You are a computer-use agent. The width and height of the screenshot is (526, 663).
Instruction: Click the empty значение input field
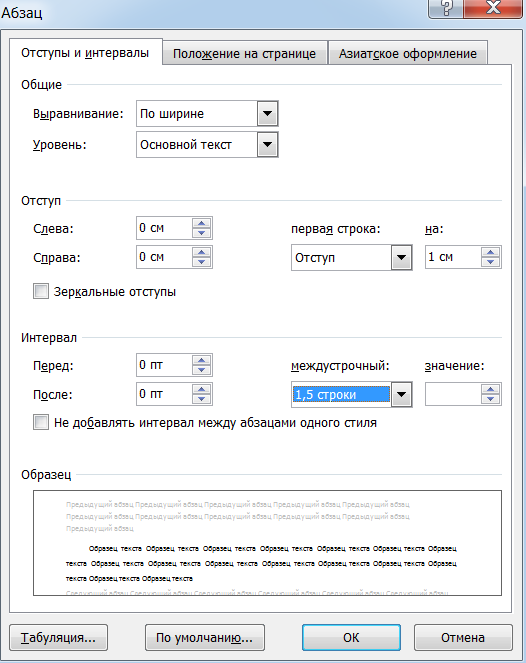coord(453,394)
